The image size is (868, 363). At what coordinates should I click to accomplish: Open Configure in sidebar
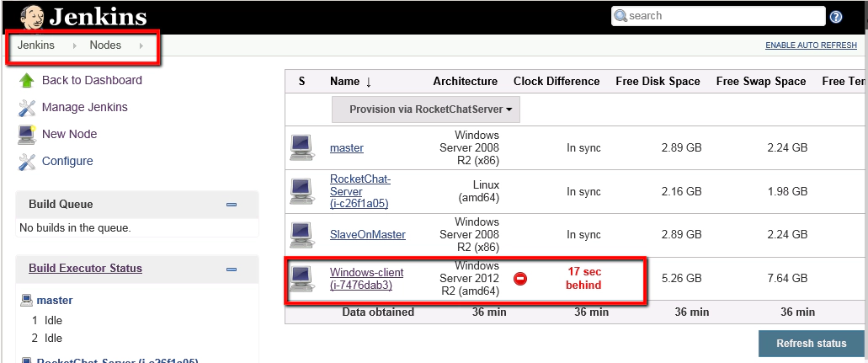[x=67, y=161]
